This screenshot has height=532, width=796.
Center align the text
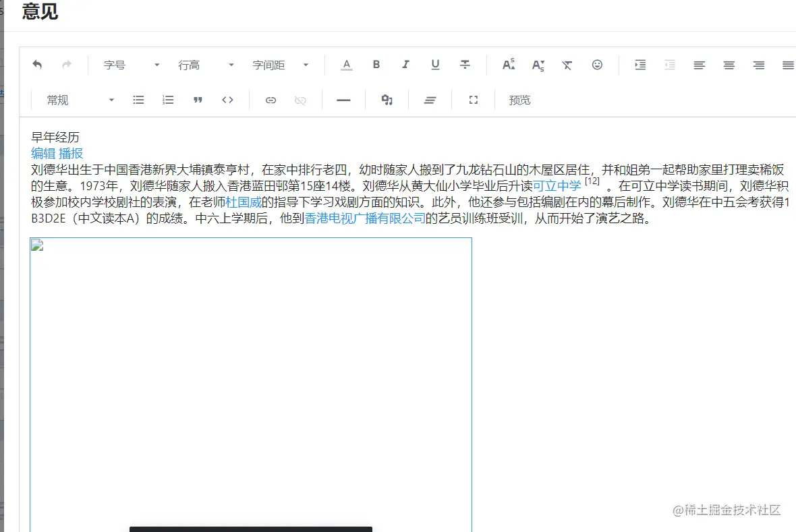(729, 65)
